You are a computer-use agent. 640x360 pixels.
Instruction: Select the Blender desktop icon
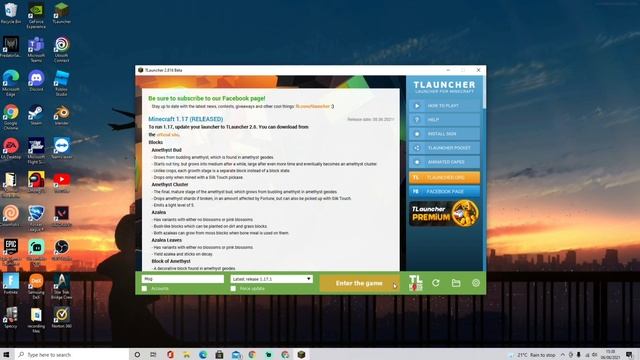pos(62,115)
